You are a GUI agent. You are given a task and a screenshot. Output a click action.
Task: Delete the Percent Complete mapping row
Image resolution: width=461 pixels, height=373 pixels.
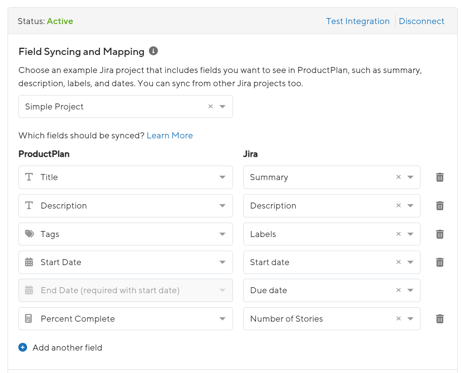click(440, 319)
